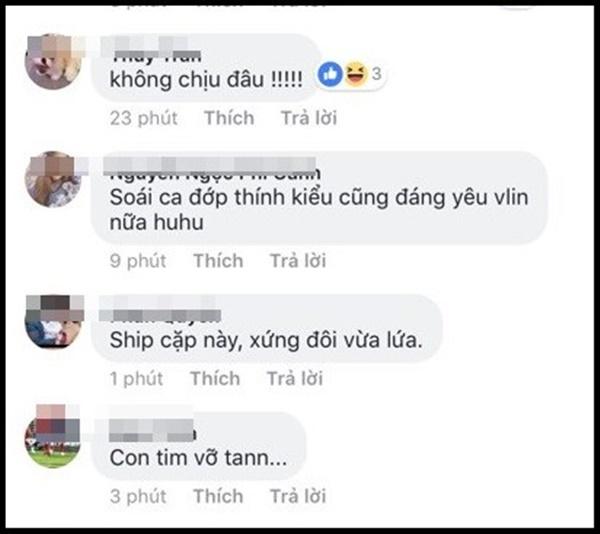This screenshot has height=534, width=600.
Task: Click the "Ship cặp này, xứng đôi vừa lứa" bubble
Action: [266, 328]
